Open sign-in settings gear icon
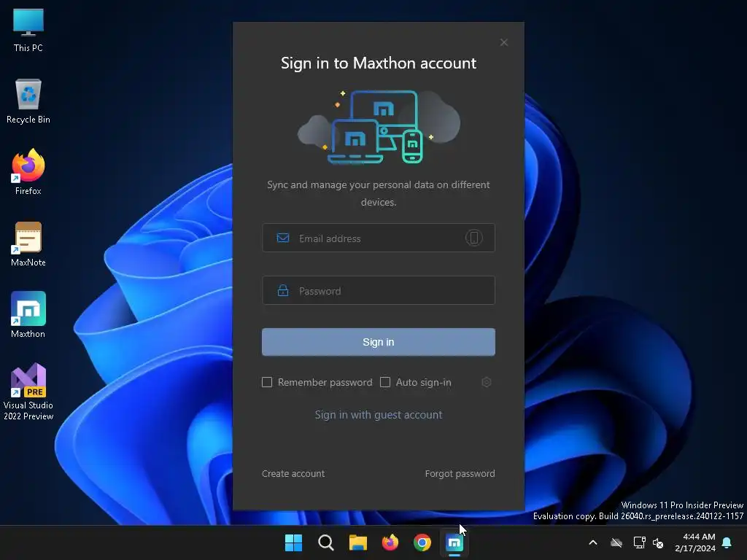 pos(487,382)
